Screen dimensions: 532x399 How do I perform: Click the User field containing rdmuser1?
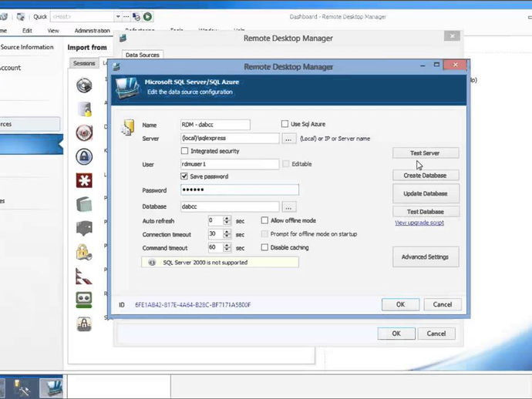[230, 164]
